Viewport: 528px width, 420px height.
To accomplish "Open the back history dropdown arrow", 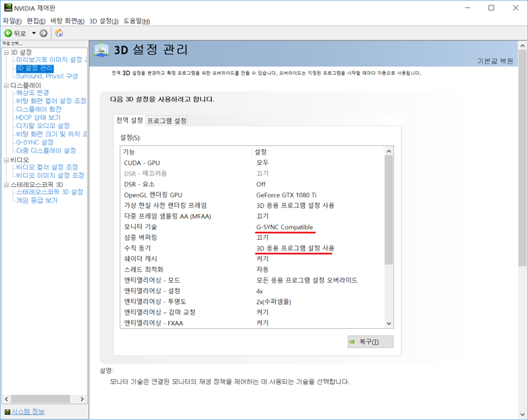I will [x=34, y=33].
